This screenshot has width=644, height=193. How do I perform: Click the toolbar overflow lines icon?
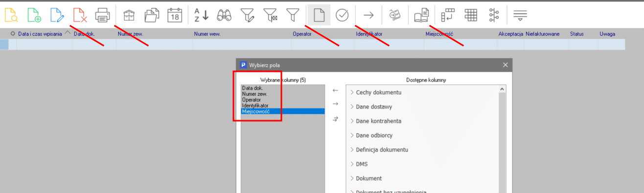520,15
